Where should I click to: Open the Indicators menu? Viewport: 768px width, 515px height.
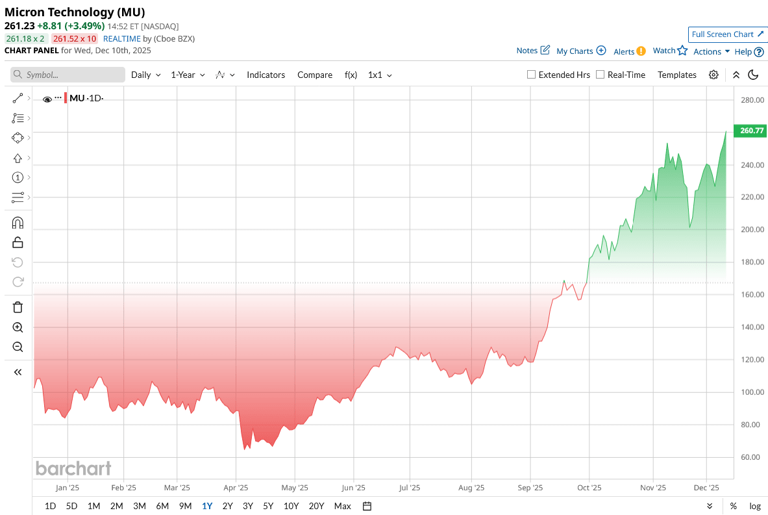click(x=265, y=75)
